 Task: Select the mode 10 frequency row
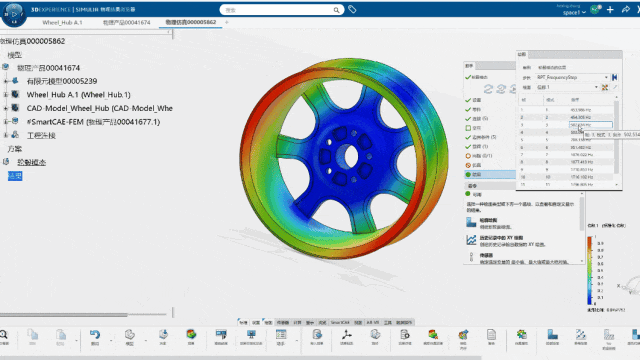(566, 177)
